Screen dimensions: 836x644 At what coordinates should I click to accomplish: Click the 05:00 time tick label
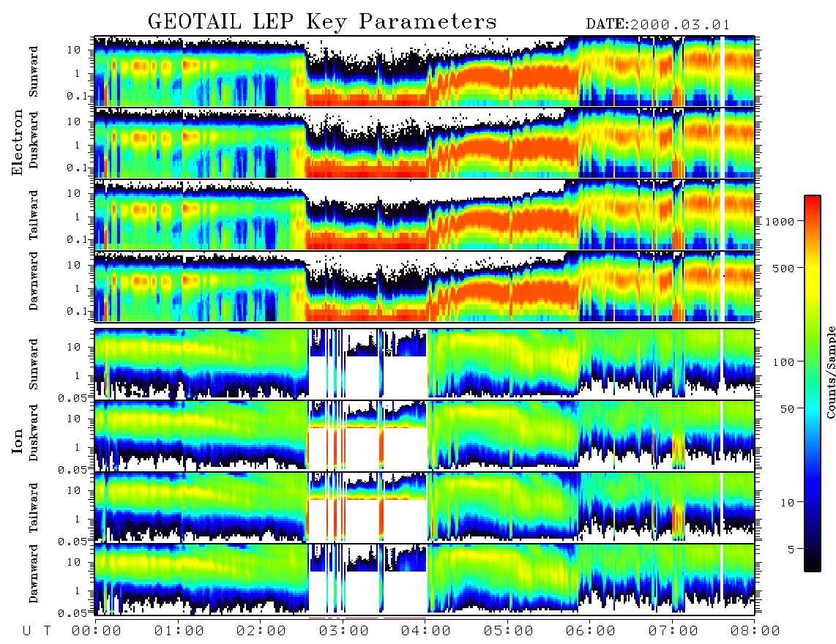pos(508,631)
